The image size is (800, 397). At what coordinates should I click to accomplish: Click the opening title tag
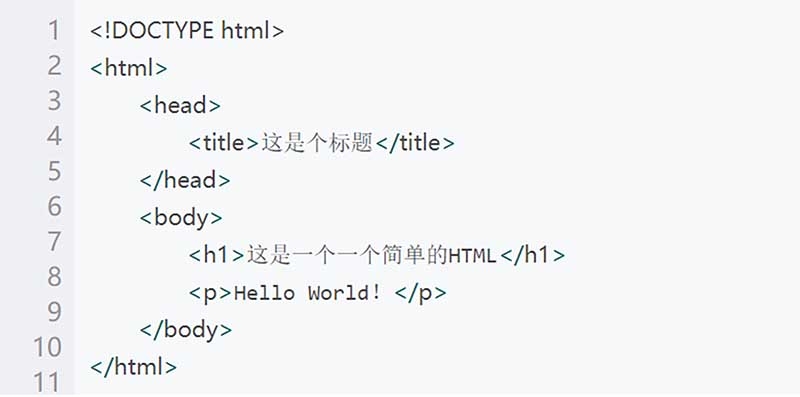pyautogui.click(x=224, y=143)
